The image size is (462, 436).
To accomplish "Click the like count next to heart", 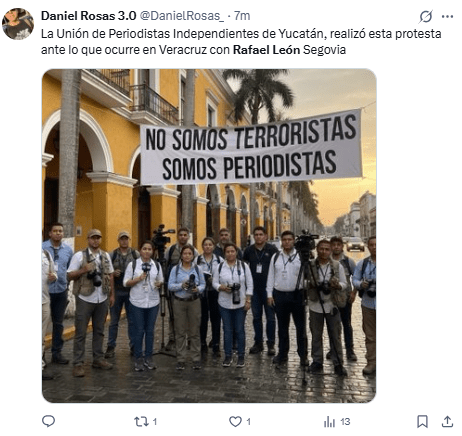I will point(248,422).
